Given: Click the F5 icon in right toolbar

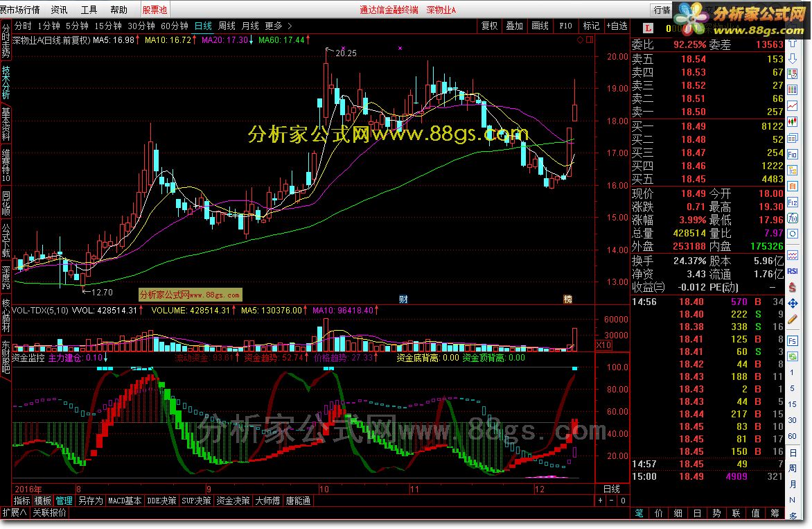Looking at the screenshot, I should [x=793, y=340].
